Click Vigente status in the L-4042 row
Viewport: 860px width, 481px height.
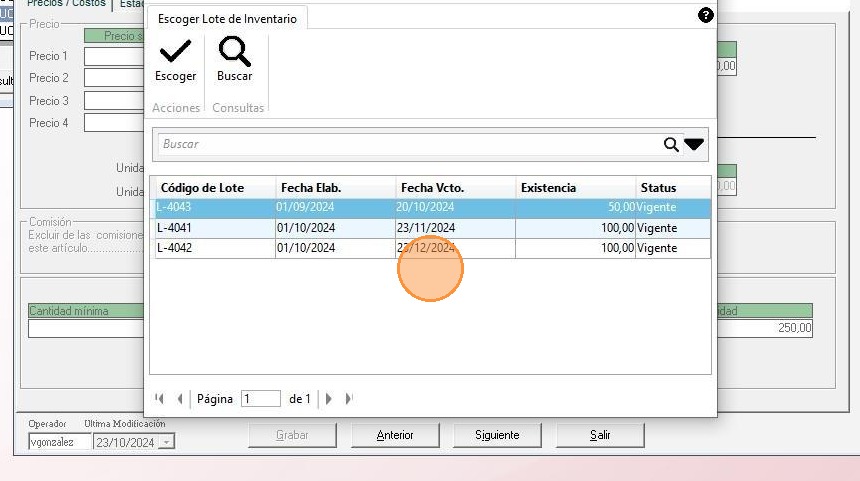coord(673,248)
